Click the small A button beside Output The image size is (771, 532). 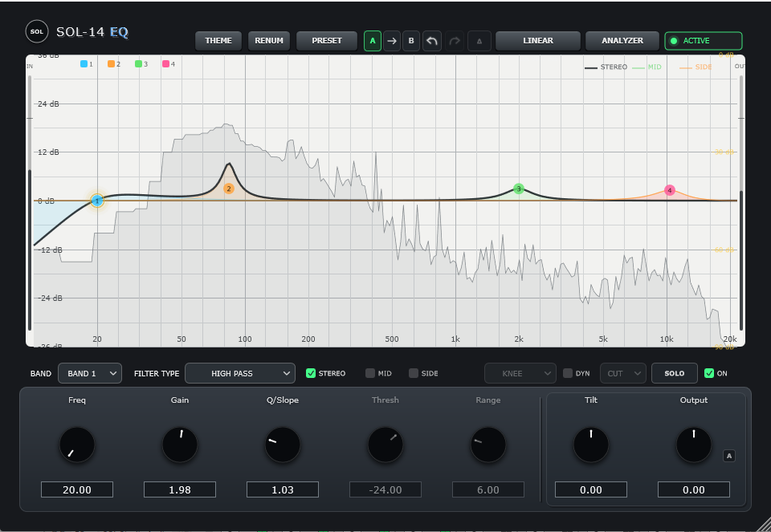[729, 457]
